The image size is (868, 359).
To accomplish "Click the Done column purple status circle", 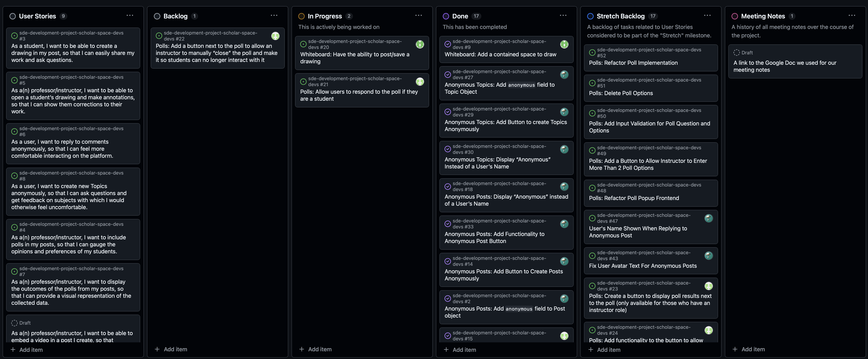I will point(446,16).
